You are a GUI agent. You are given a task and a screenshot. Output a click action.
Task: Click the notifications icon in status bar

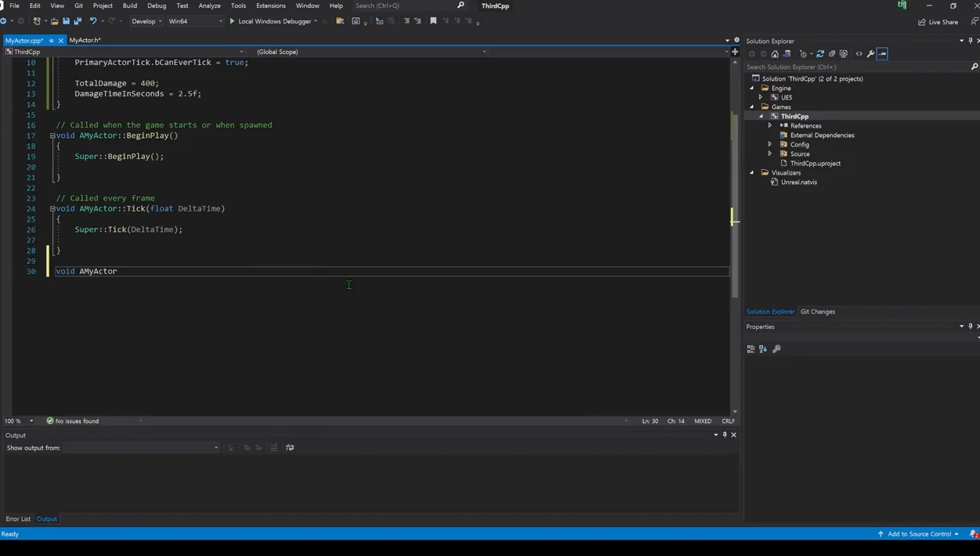pos(974,534)
